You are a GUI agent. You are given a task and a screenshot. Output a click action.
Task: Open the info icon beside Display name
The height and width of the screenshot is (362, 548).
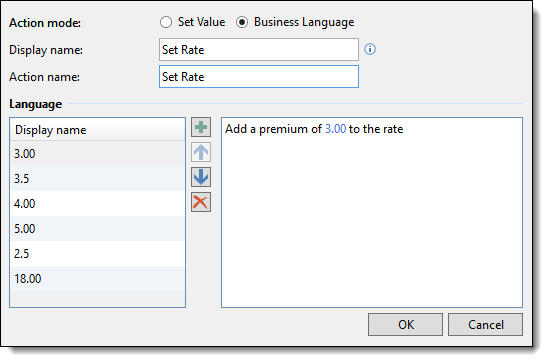370,49
